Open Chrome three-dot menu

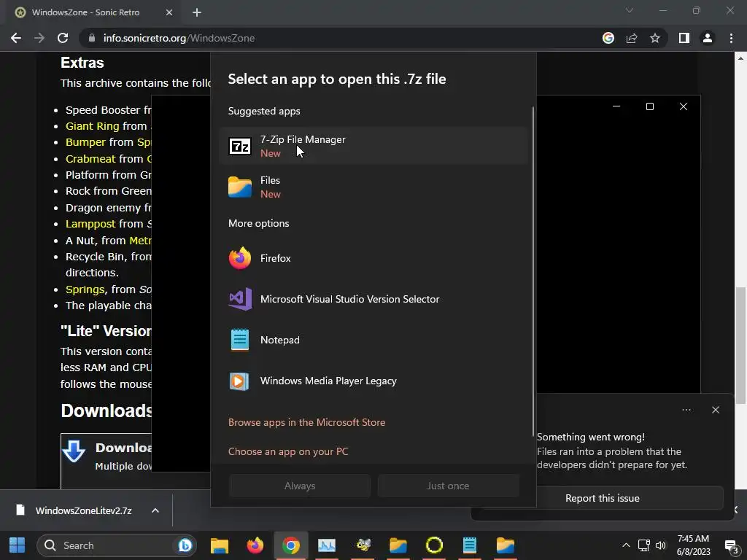click(x=731, y=38)
